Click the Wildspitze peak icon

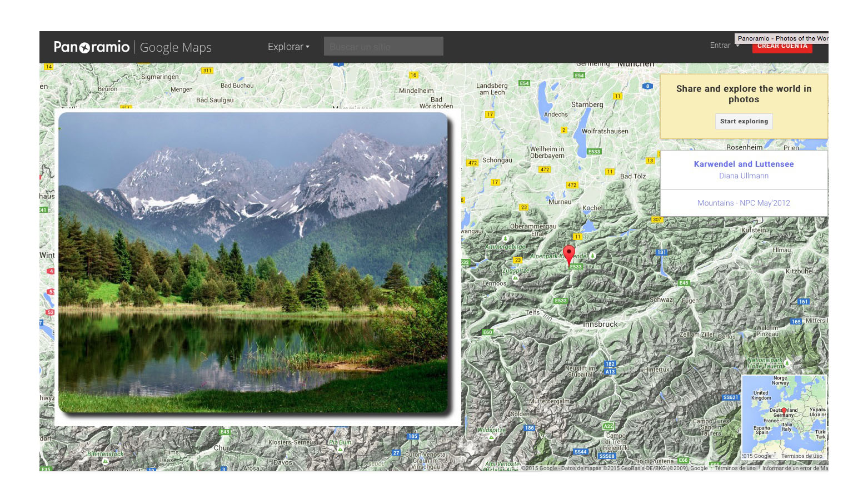click(x=491, y=437)
